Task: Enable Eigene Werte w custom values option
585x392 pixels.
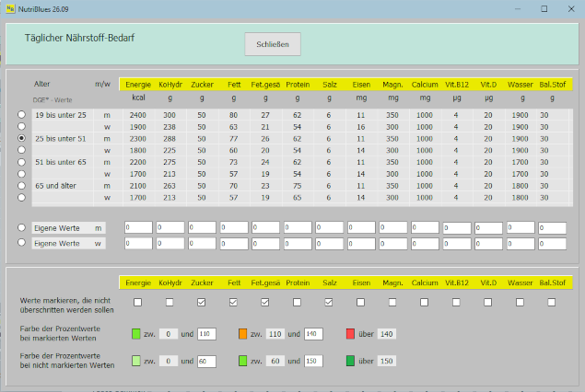Action: 21,243
